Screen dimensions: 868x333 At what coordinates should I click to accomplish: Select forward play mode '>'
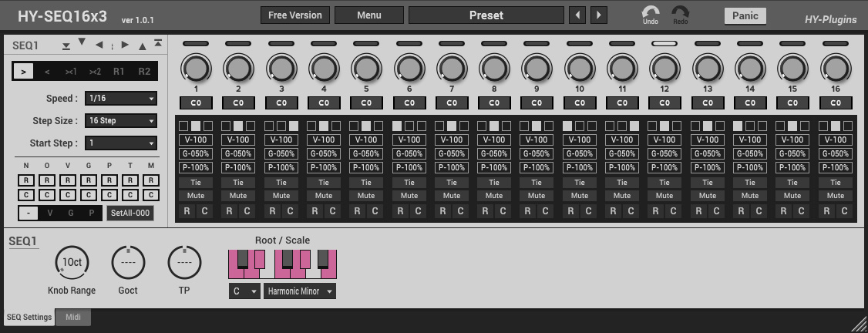[23, 72]
